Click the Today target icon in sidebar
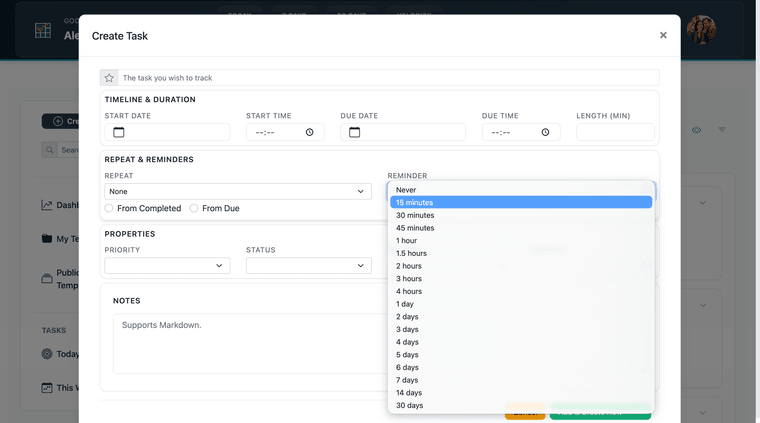 pyautogui.click(x=47, y=354)
